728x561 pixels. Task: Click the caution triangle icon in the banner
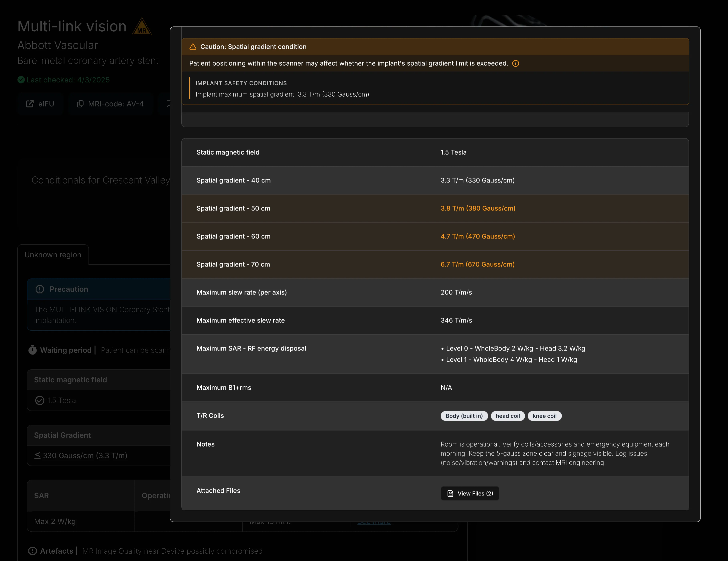[x=193, y=47]
